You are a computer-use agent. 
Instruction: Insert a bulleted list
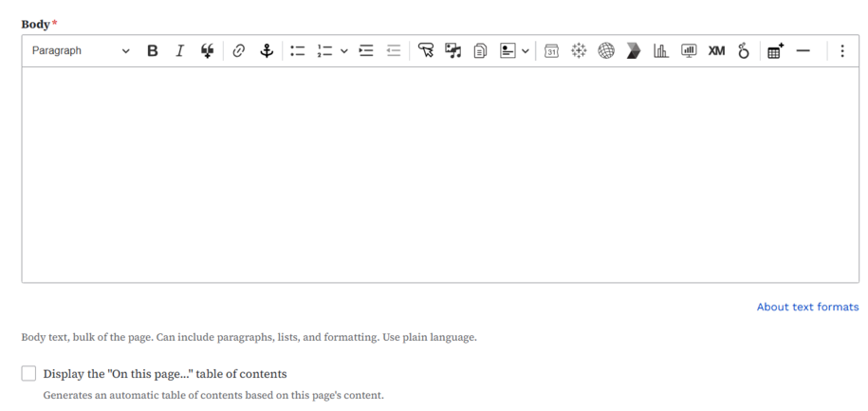coord(298,51)
